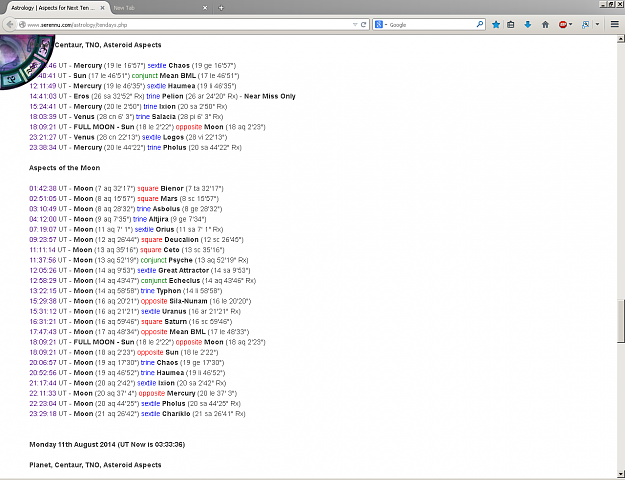
Task: Click the scrollbar down arrow
Action: click(621, 473)
